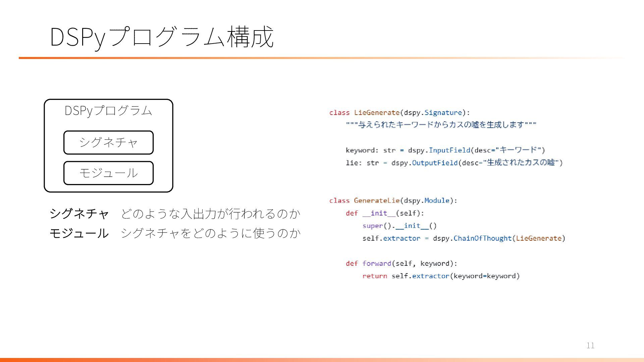This screenshot has width=644, height=362.
Task: Click super().__init__() code line
Action: [x=399, y=226]
